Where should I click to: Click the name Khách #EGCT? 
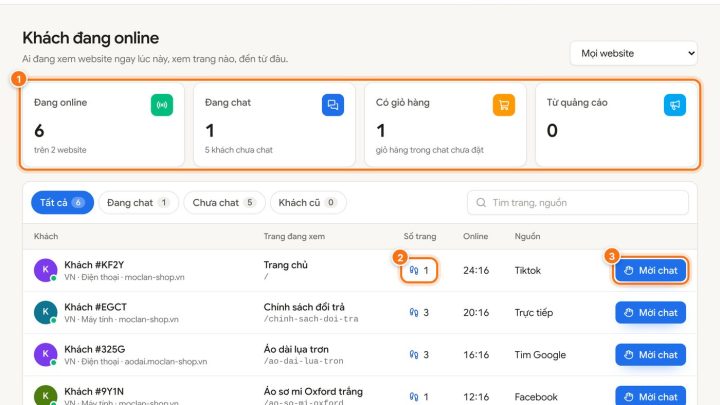point(96,307)
